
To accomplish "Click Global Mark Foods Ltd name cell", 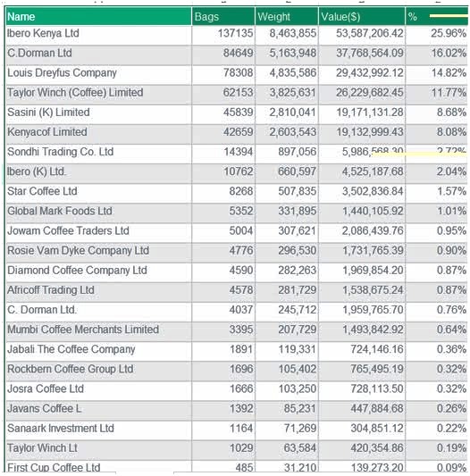I will 99,211.
